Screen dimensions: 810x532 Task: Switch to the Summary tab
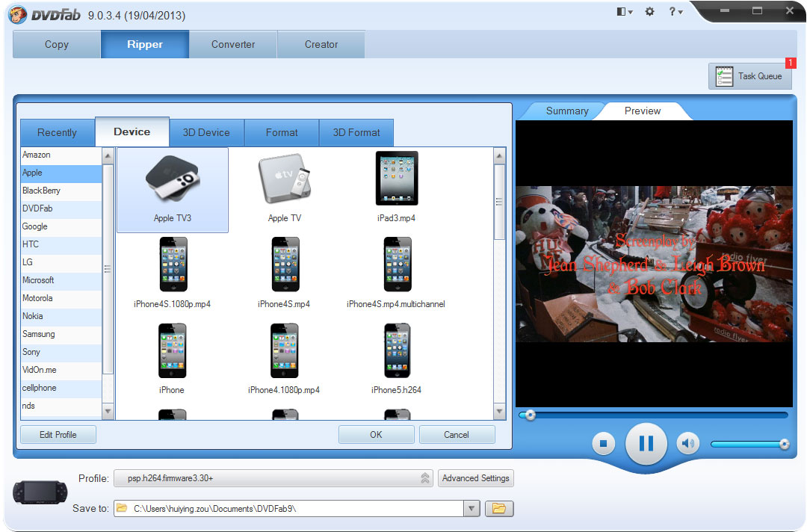(x=566, y=111)
